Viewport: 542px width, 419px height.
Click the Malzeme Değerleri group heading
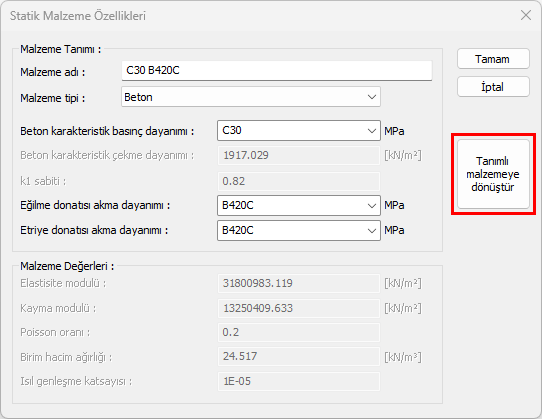(x=67, y=266)
